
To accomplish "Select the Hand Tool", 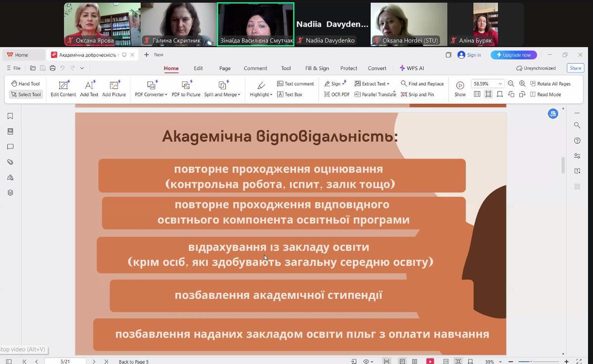I will (25, 84).
